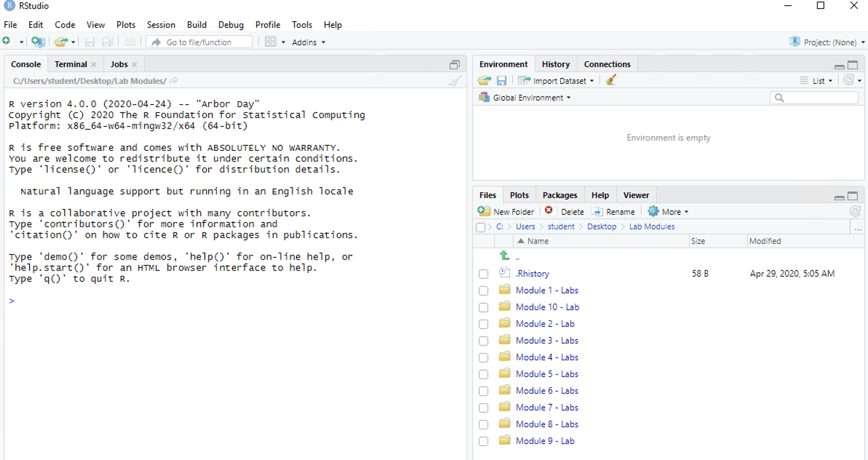Screen dimensions: 868x460
Task: Check the .Rhistory file checkbox
Action: (483, 274)
